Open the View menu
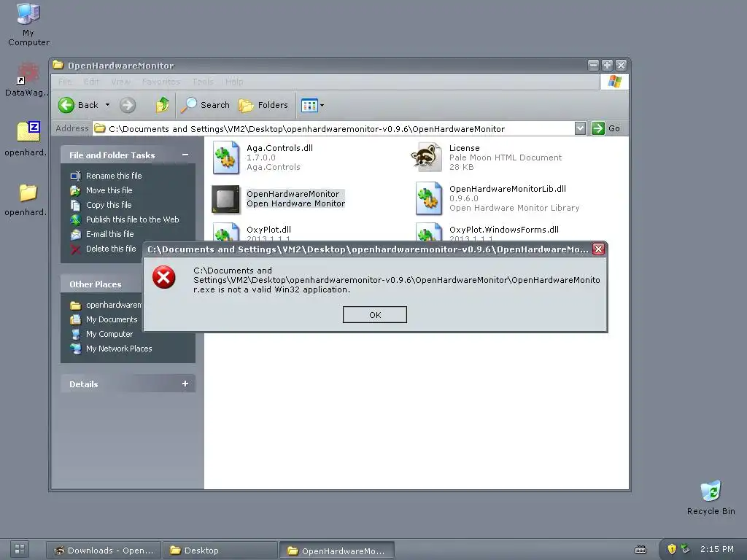 pyautogui.click(x=120, y=82)
